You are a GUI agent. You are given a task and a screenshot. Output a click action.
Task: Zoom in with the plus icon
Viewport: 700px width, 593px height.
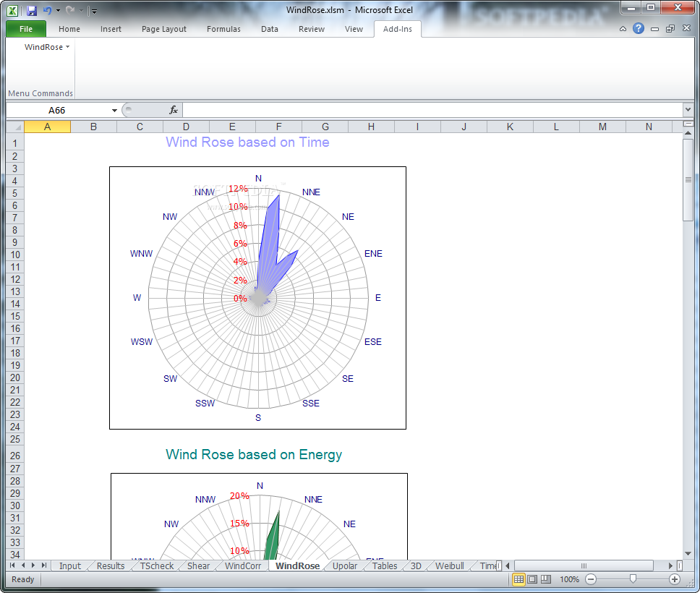tap(675, 579)
